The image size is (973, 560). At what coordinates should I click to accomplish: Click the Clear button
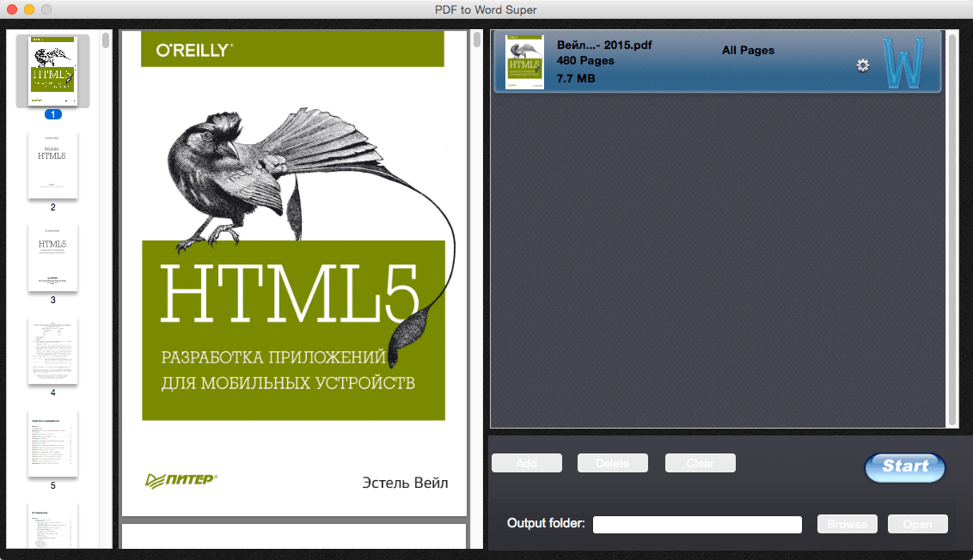pyautogui.click(x=700, y=463)
